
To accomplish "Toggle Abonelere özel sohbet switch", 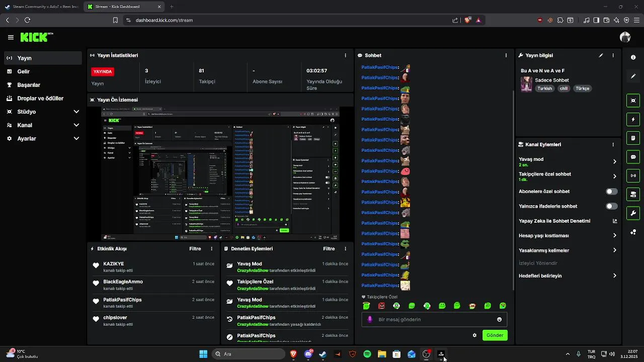I will tap(612, 192).
